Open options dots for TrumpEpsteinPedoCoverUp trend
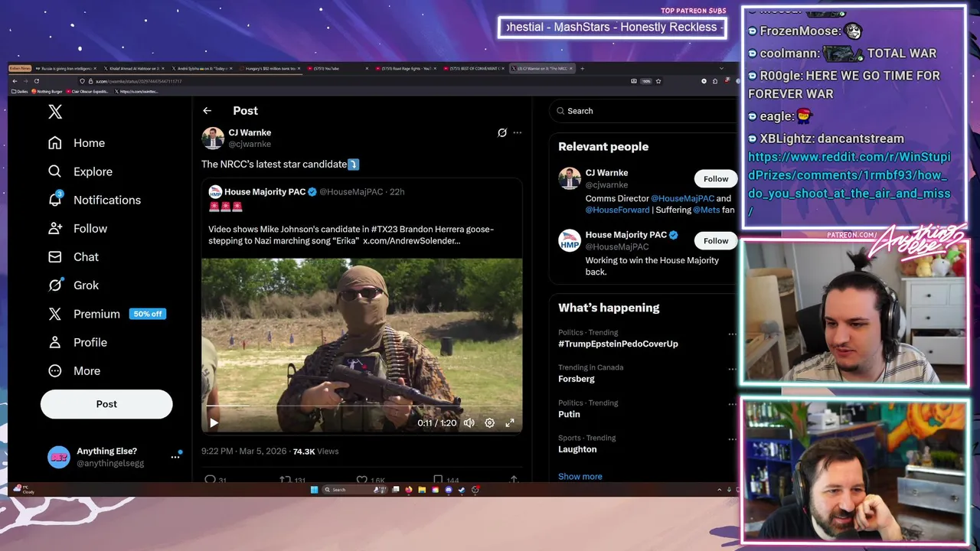Image resolution: width=980 pixels, height=551 pixels. [x=732, y=334]
